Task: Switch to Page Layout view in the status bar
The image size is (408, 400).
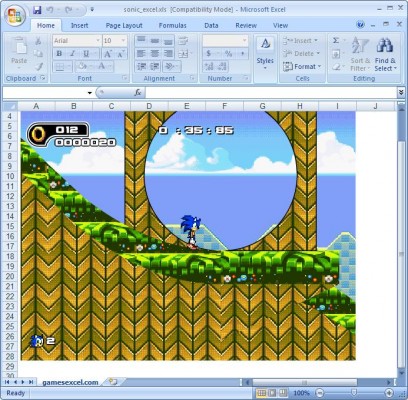Action: tap(273, 393)
